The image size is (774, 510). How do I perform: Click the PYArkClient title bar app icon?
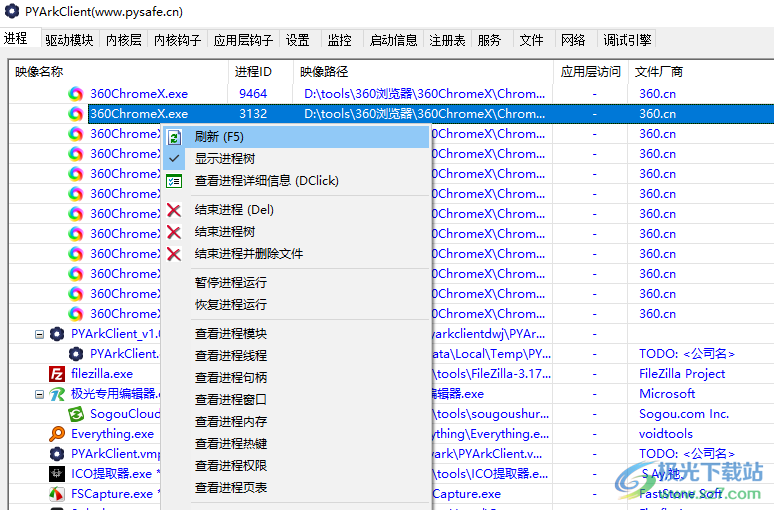click(11, 11)
